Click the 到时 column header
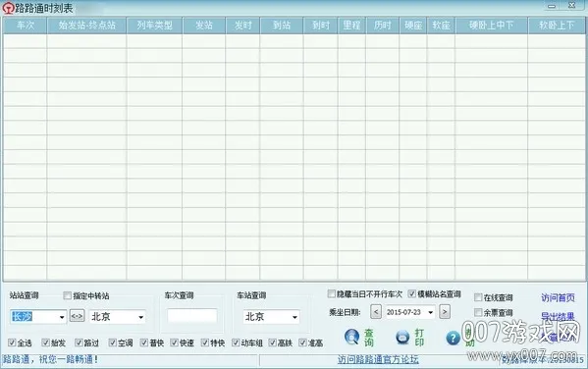The height and width of the screenshot is (369, 588). pos(321,26)
